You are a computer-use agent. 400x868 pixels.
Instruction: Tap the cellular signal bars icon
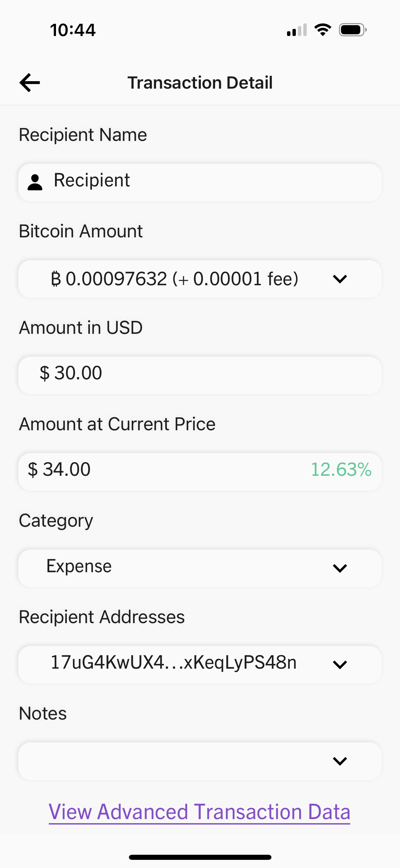(297, 30)
